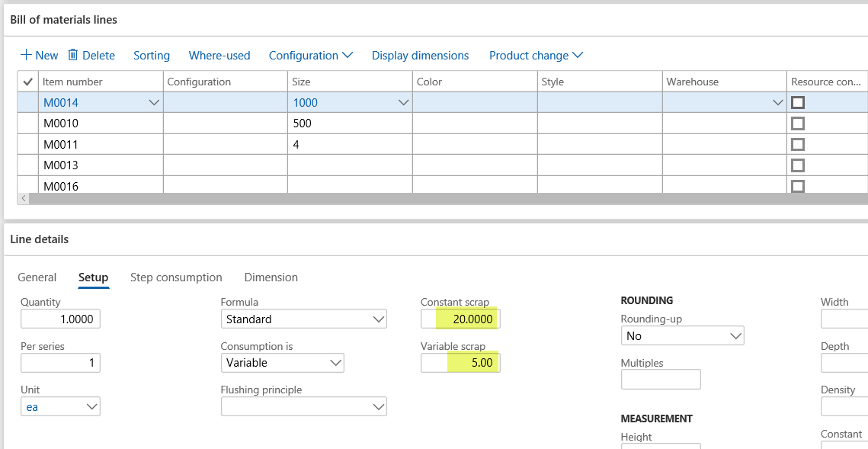The width and height of the screenshot is (868, 449).
Task: Click the New plus icon
Action: click(x=26, y=55)
